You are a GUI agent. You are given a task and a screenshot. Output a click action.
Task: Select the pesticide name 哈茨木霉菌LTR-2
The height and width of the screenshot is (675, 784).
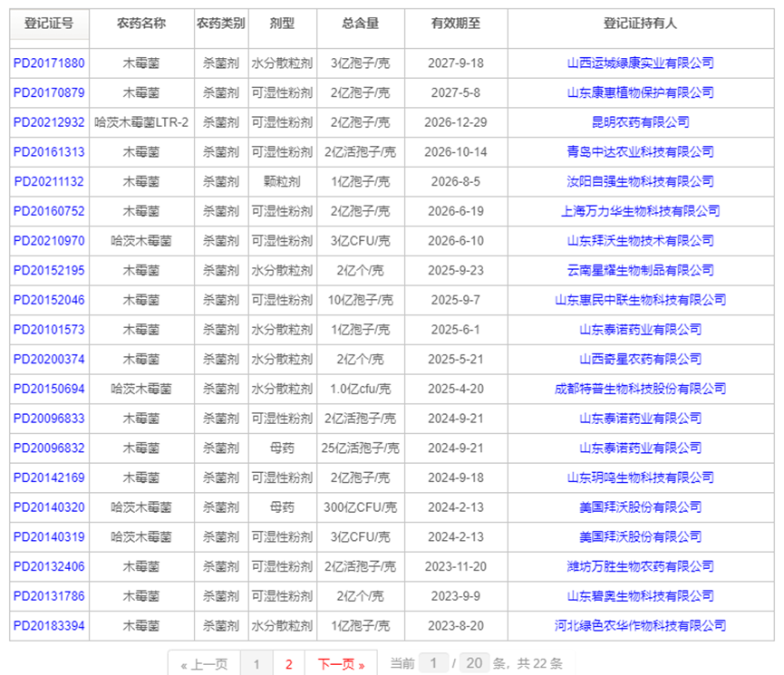[x=141, y=122]
